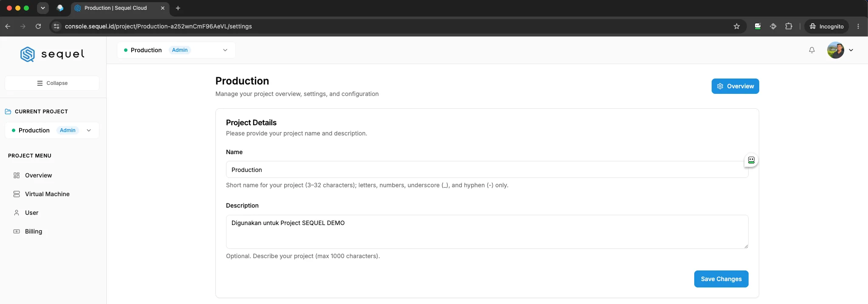This screenshot has height=304, width=868.
Task: Expand the sidebar Current Project selector
Action: tap(52, 130)
